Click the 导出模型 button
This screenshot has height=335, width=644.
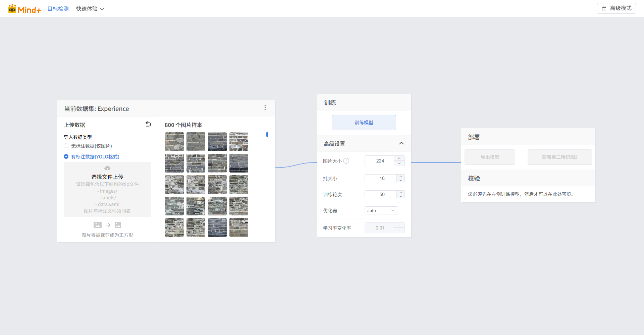(490, 157)
